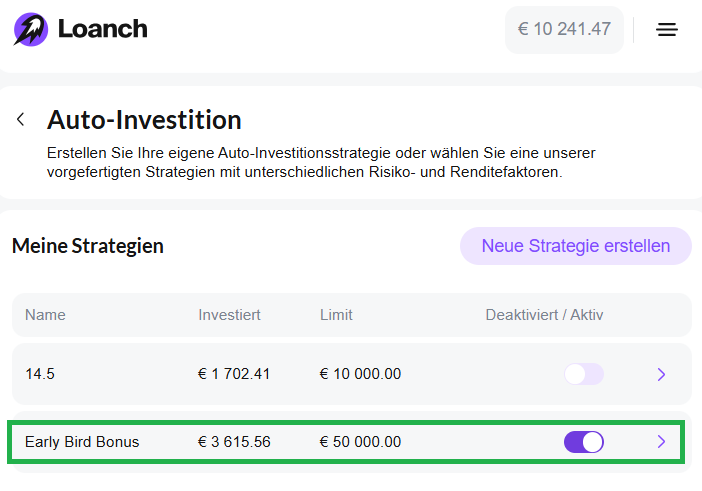702x491 pixels.
Task: Click Neue Strategie erstellen button
Action: click(576, 246)
